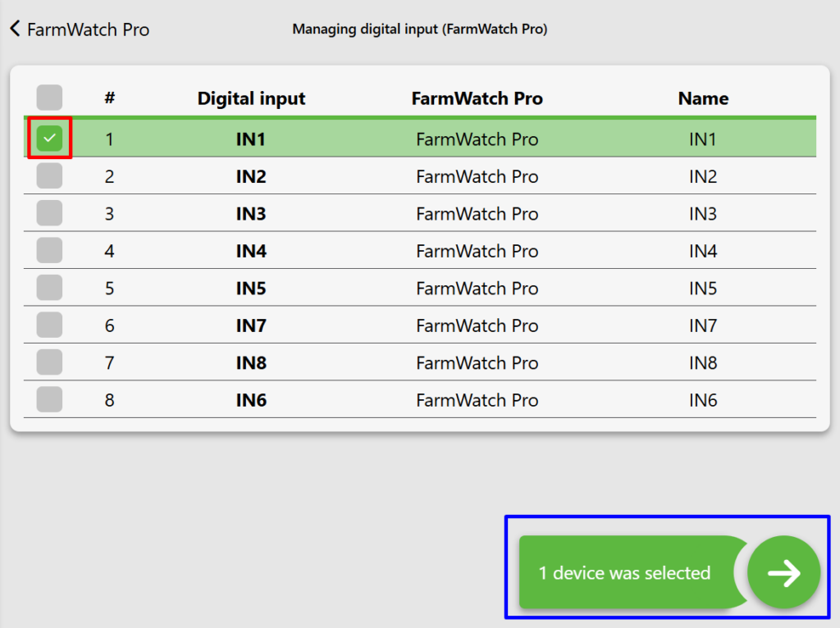Click the 'Digital input' column header

(x=251, y=98)
